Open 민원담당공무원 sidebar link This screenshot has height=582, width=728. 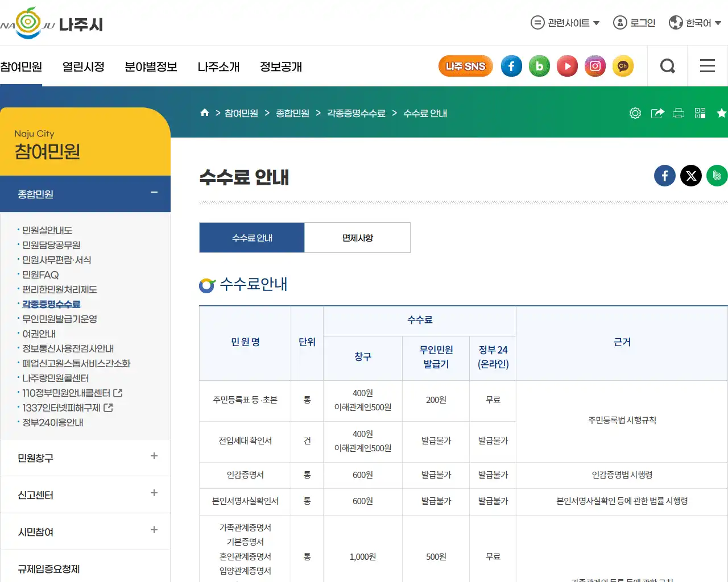[x=51, y=245]
